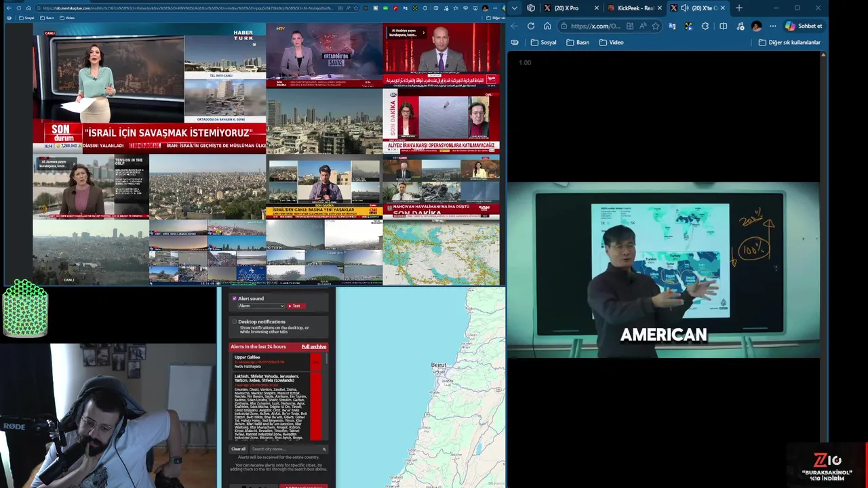Viewport: 868px width, 488px height.
Task: Toggle Alert sound checkbox
Action: coord(235,298)
